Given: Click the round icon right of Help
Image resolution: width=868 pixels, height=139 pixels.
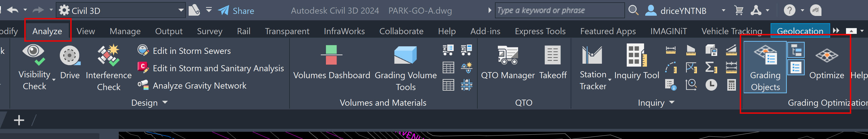Looking at the screenshot, I should coord(816,10).
